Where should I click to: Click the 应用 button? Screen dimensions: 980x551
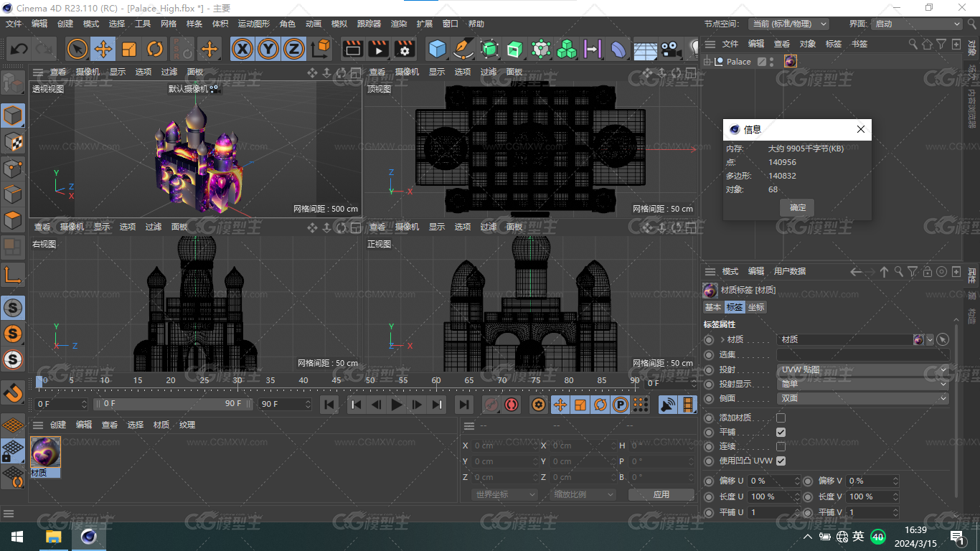point(661,494)
